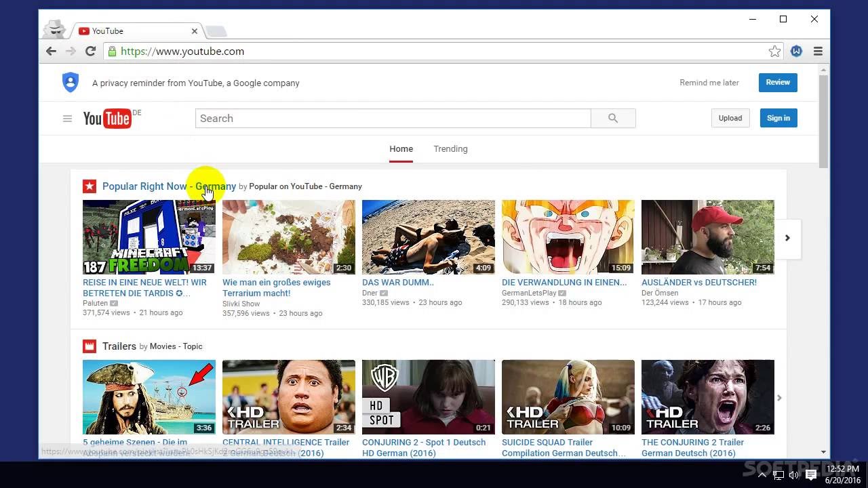Open CONJURING 2 - Spot 1 Deutsch title

pyautogui.click(x=424, y=448)
